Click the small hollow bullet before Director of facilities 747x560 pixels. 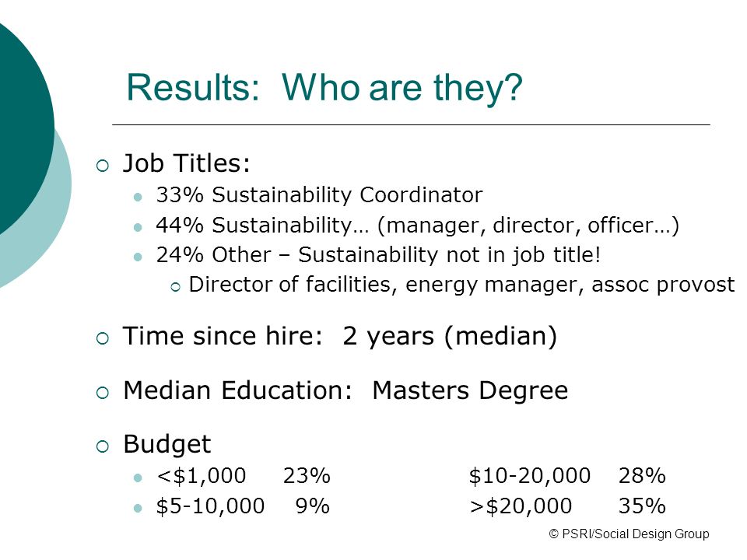coord(175,287)
